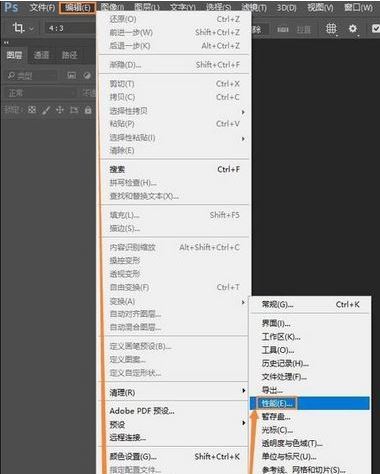This screenshot has width=380, height=474.
Task: Expand the 选择性粘贴(I) submenu arrow
Action: pyautogui.click(x=243, y=138)
